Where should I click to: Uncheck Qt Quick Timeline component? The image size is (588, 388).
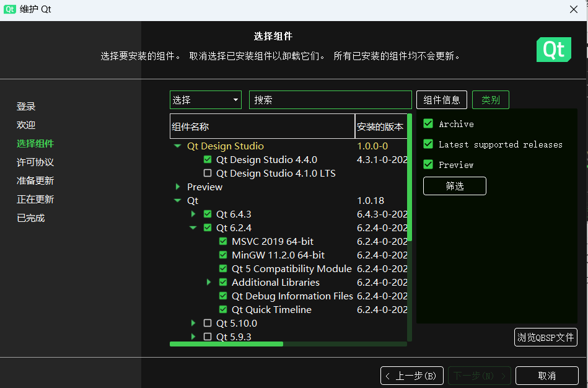223,309
